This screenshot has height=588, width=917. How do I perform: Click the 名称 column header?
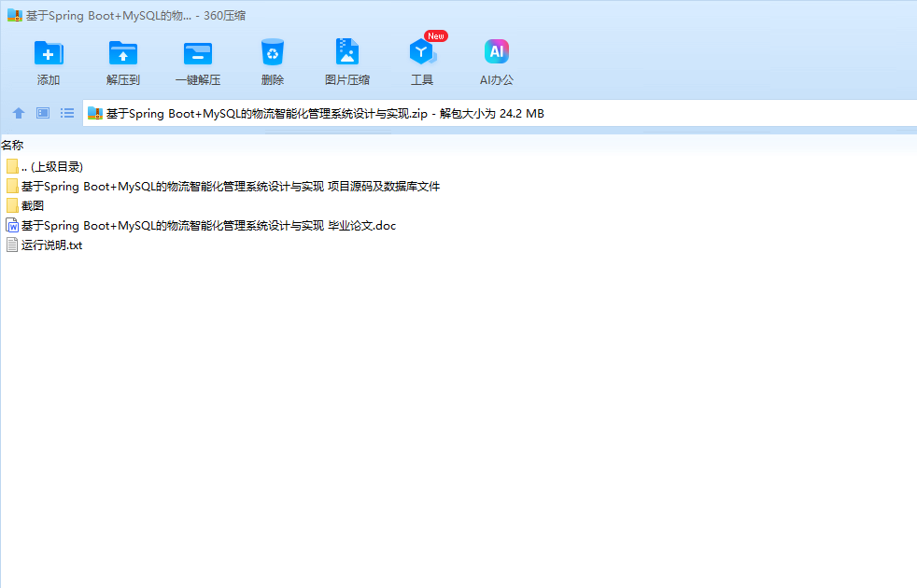point(12,145)
